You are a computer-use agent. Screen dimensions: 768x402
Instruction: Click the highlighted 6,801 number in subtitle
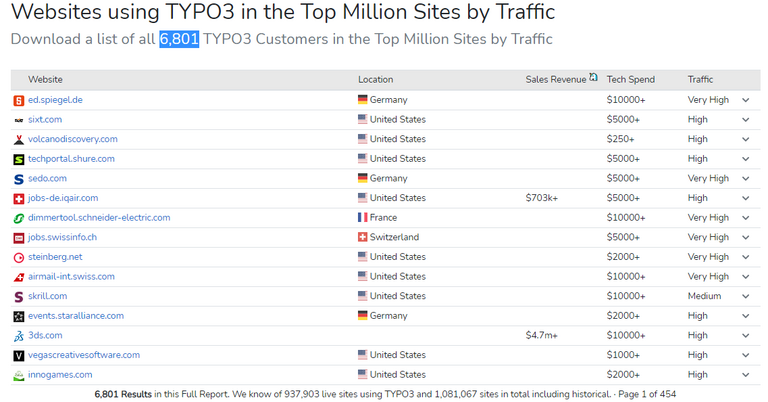tap(179, 39)
